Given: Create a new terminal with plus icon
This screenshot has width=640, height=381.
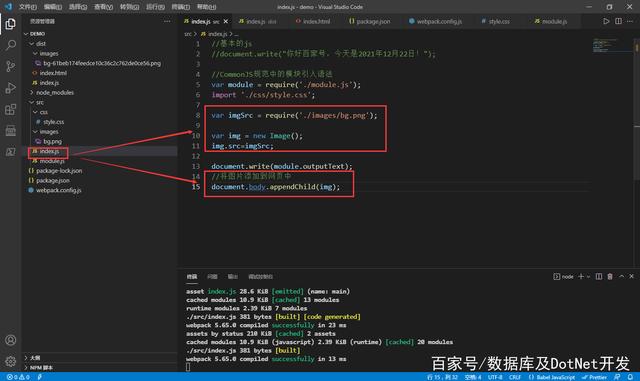Looking at the screenshot, I should pyautogui.click(x=581, y=276).
